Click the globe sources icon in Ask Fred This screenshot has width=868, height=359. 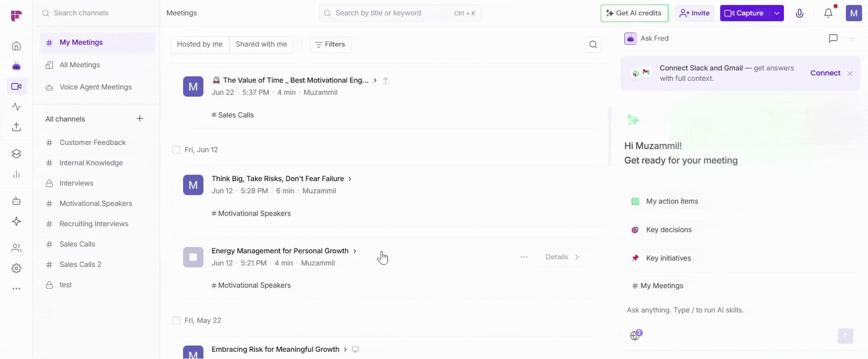pyautogui.click(x=636, y=335)
